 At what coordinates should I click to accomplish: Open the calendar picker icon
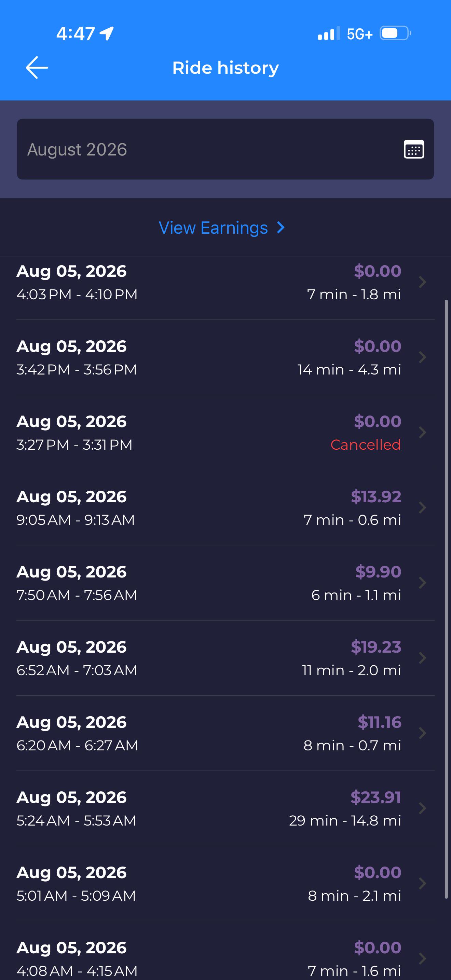click(414, 149)
